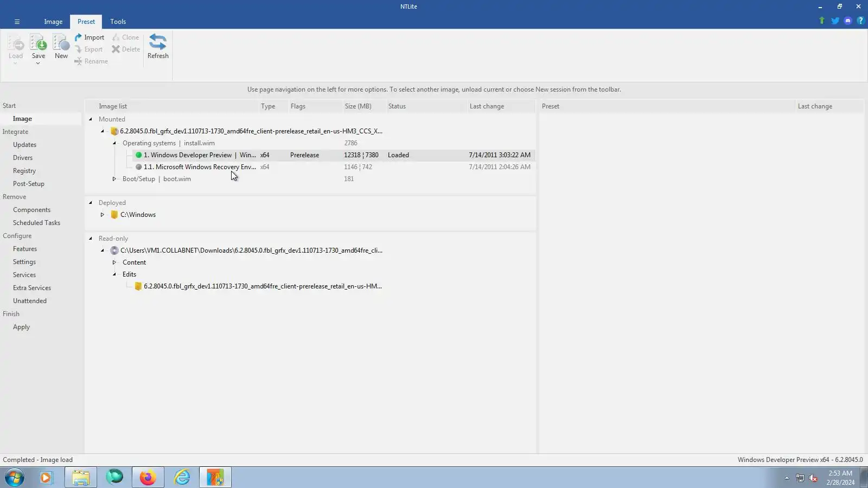Show hidden system tray icons
Image resolution: width=868 pixels, height=488 pixels.
[787, 478]
